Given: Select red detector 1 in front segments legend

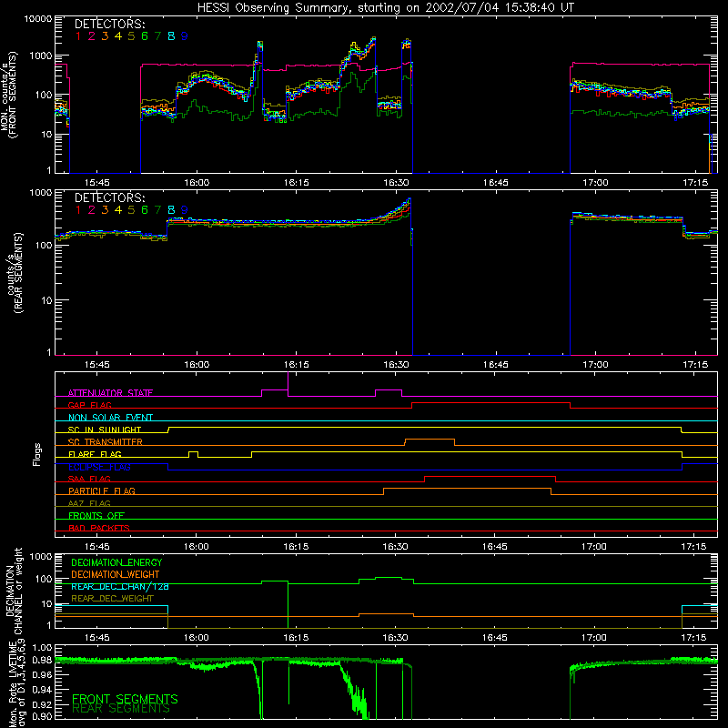Looking at the screenshot, I should pos(78,36).
